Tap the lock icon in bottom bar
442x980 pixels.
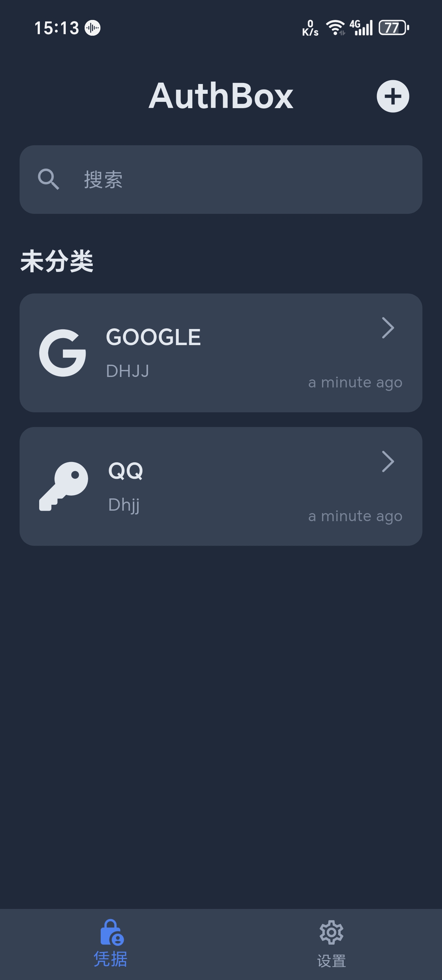pos(111,932)
